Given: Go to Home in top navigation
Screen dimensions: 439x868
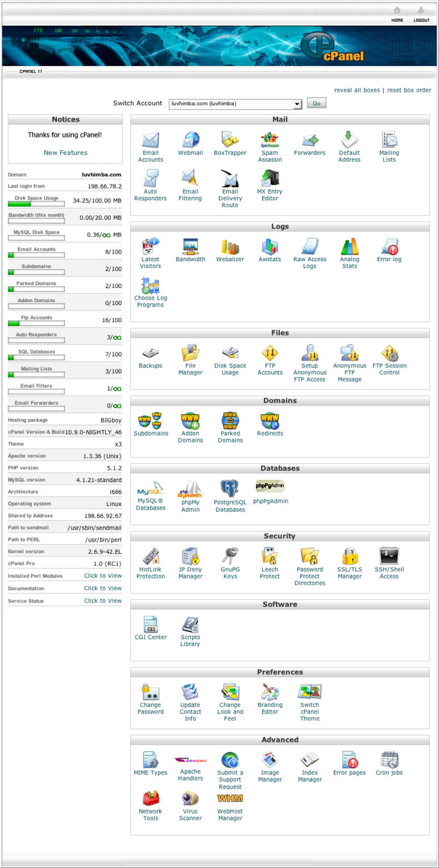Looking at the screenshot, I should coord(397,14).
